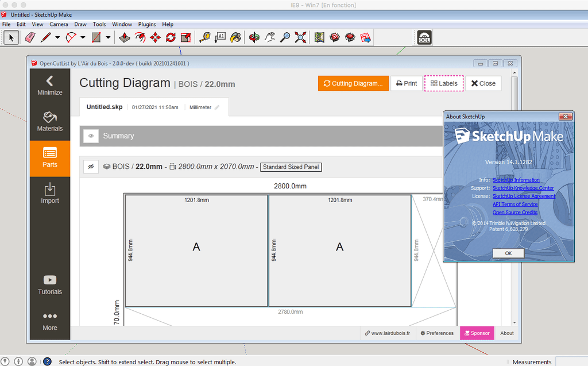Click the Measurements input box

[x=571, y=362]
